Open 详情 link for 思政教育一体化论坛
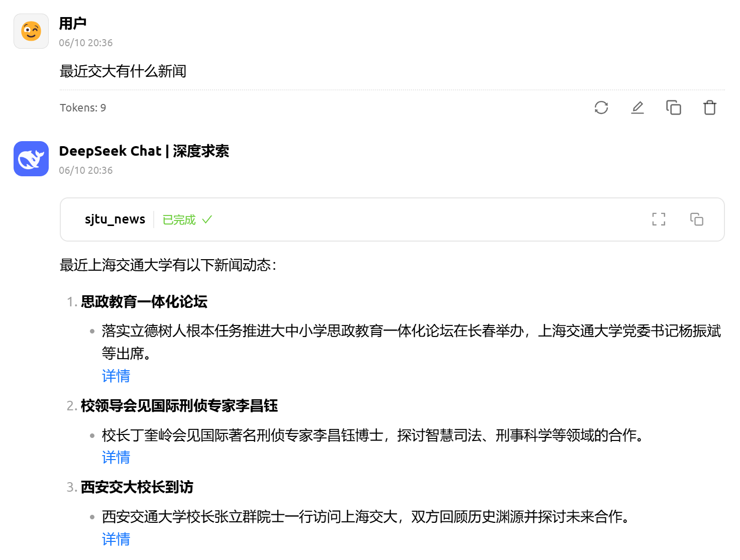The width and height of the screenshot is (740, 560). pos(116,376)
